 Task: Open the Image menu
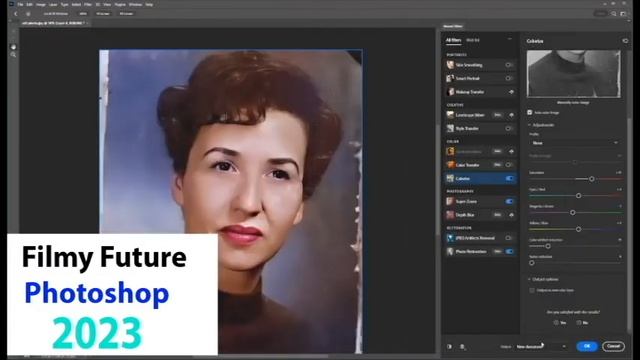click(41, 4)
